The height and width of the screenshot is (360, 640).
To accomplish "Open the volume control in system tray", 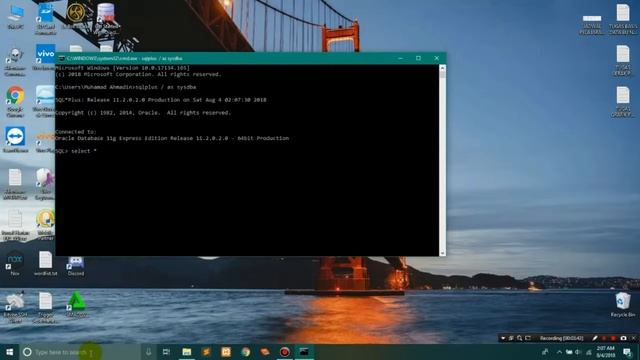I will [x=578, y=352].
